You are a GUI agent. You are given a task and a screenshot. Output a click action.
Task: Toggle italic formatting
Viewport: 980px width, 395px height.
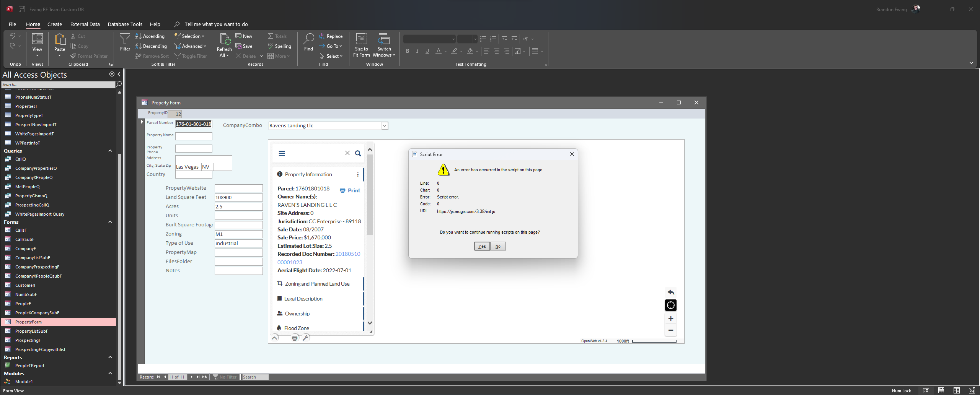tap(417, 51)
